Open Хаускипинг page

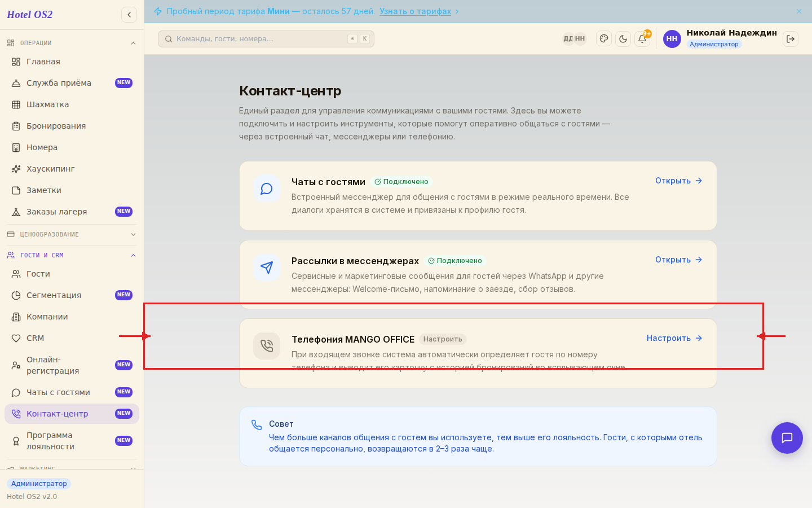coord(72,169)
